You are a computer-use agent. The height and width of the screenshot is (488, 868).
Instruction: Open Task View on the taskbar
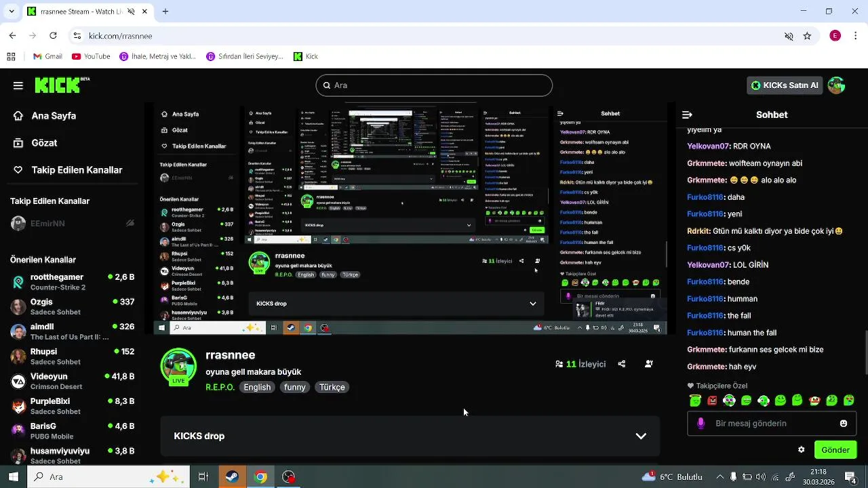pyautogui.click(x=203, y=477)
